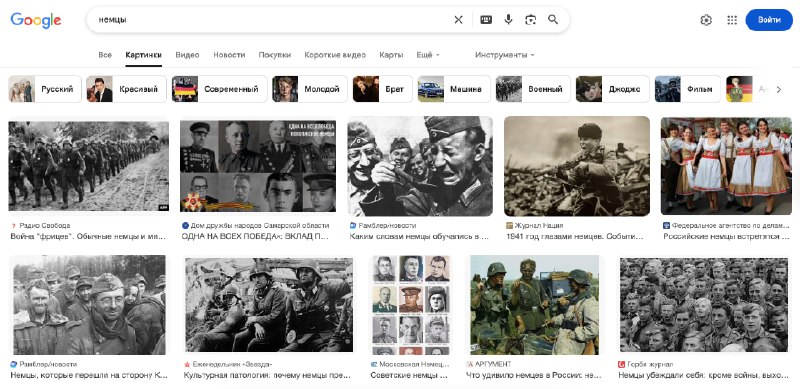
Task: Show more filter chips with right chevron
Action: point(779,89)
